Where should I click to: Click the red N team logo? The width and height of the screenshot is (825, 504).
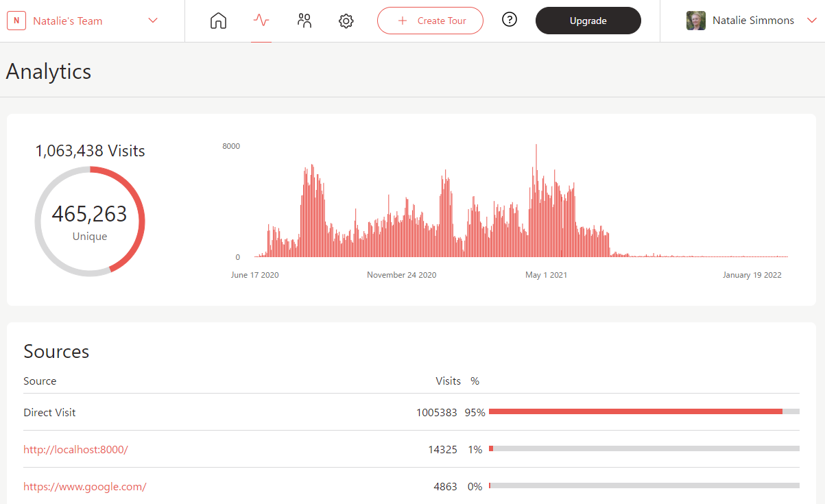click(x=16, y=21)
